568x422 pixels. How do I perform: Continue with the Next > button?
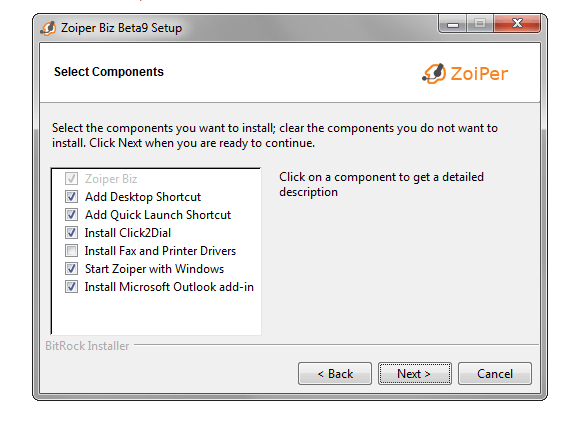(415, 373)
